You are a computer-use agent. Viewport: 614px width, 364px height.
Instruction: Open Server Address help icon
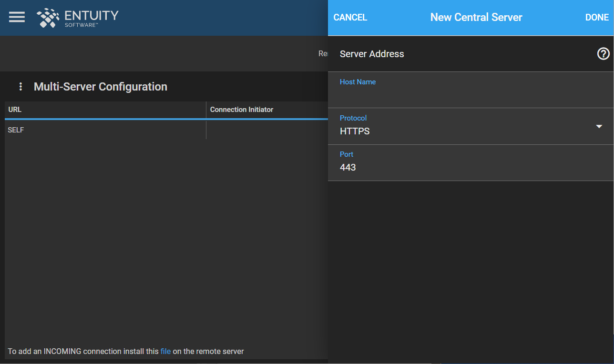(603, 54)
